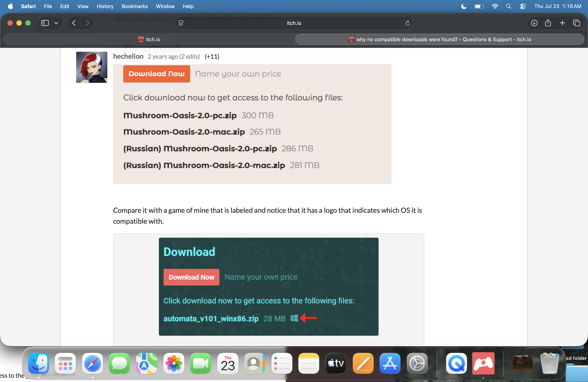Show tab overview
This screenshot has width=588, height=382.
tap(577, 23)
